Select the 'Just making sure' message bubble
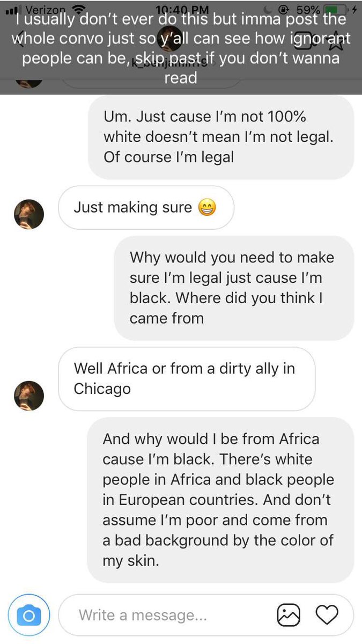The image size is (362, 644). [146, 207]
